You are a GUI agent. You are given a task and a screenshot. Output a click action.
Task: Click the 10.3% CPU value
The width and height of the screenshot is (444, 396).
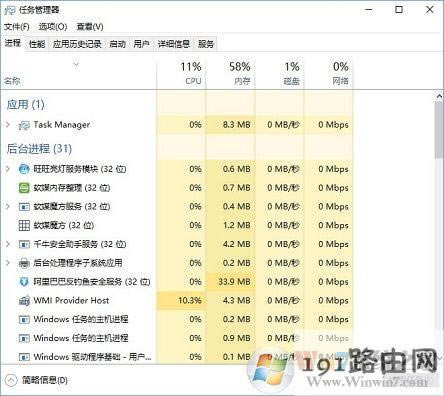click(x=190, y=301)
